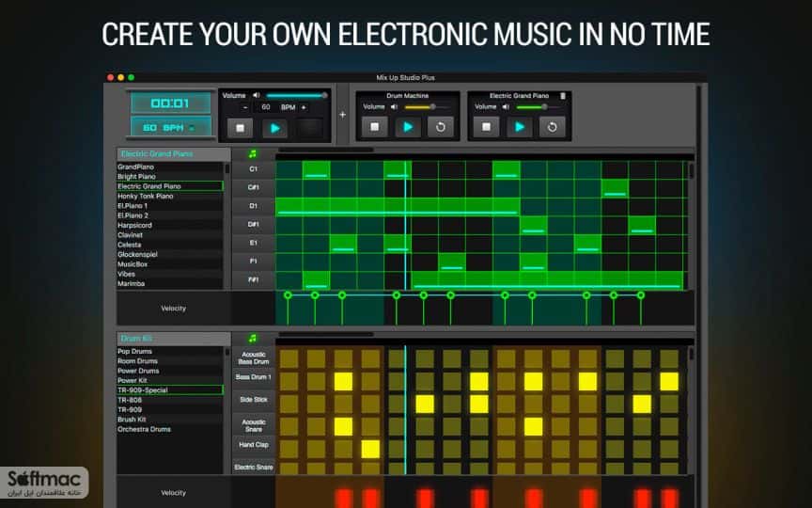The height and width of the screenshot is (508, 812).
Task: Preview the E1 piano key
Action: coord(253,243)
